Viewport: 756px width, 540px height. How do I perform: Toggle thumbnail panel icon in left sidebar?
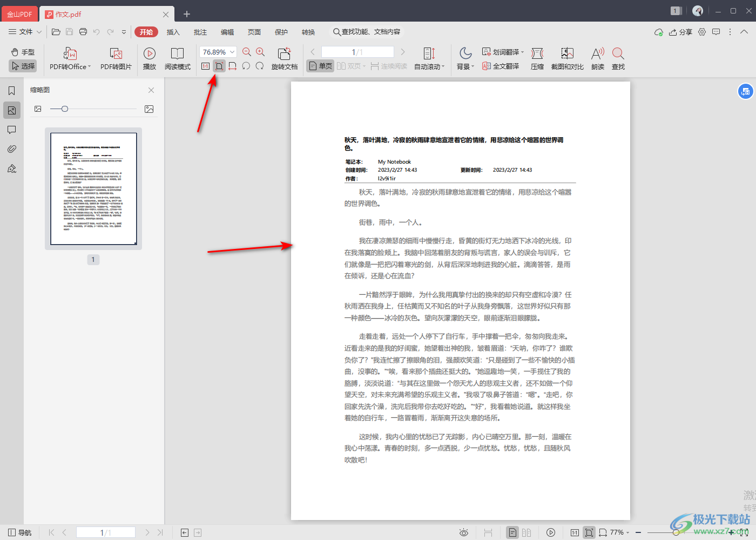(x=12, y=110)
